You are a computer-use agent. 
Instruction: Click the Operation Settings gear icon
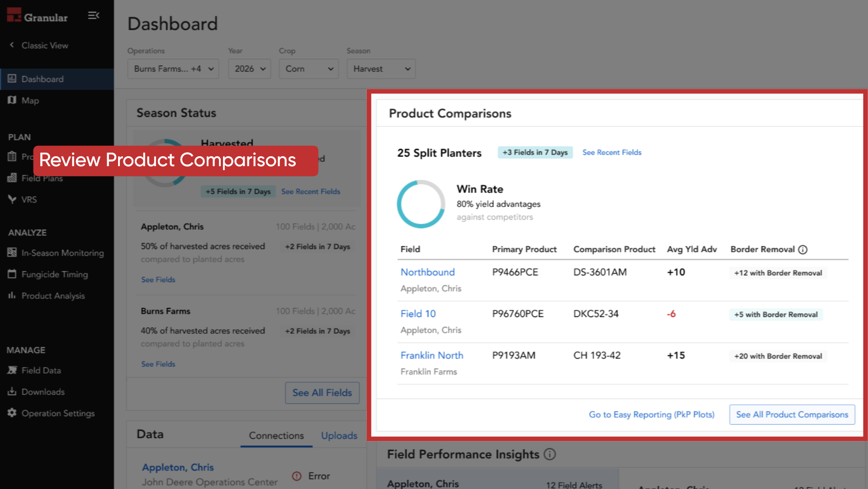(x=12, y=413)
